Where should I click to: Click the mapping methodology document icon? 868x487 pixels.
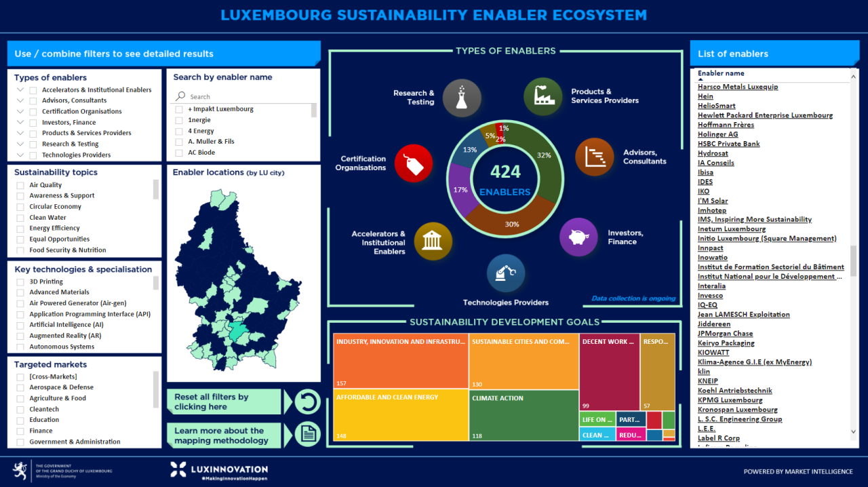click(307, 434)
